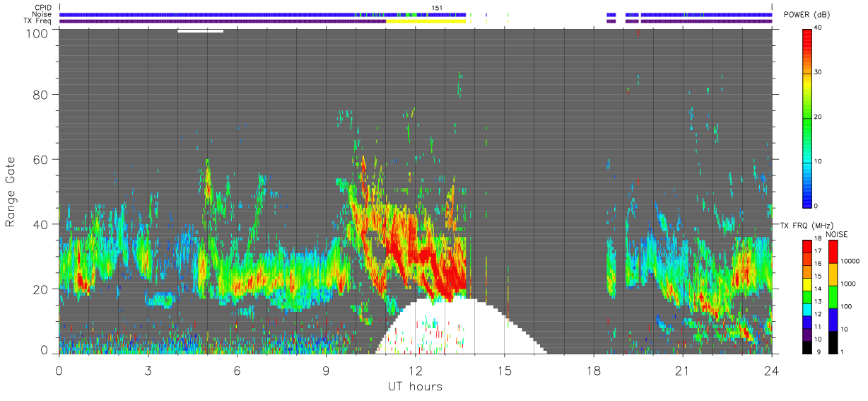The image size is (868, 401).
Task: Pick the yellow 14-15 MHz TX FRQ swatch
Action: click(808, 284)
